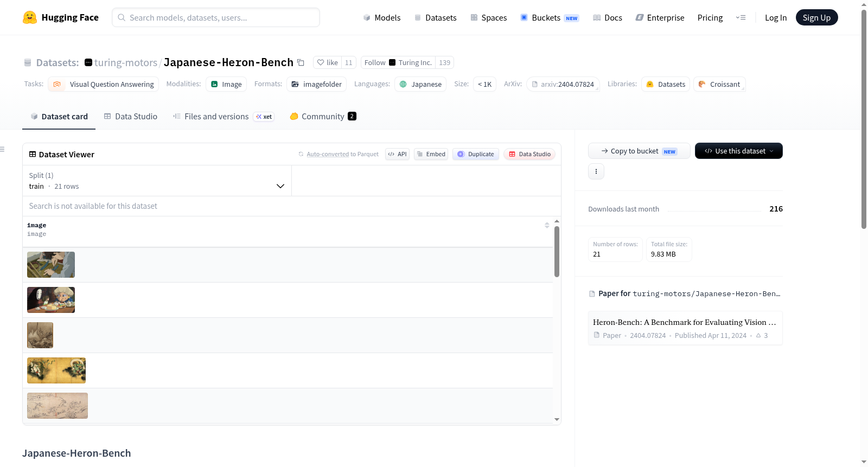Select the Image modality tag
This screenshot has height=467, width=868.
(226, 84)
